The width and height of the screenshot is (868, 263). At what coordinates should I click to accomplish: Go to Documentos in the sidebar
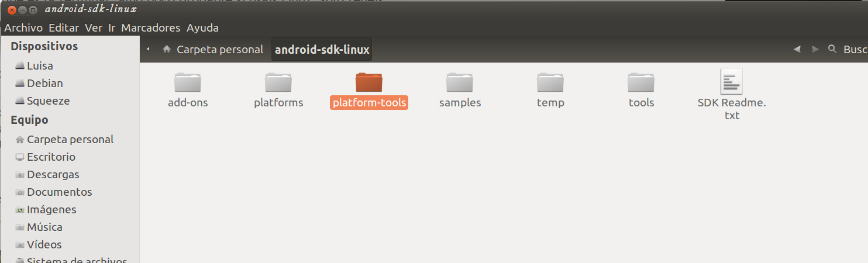[59, 192]
